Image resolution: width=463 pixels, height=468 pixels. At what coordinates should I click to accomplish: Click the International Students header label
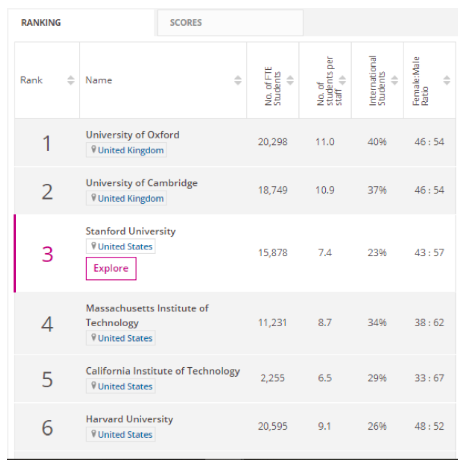pyautogui.click(x=377, y=81)
